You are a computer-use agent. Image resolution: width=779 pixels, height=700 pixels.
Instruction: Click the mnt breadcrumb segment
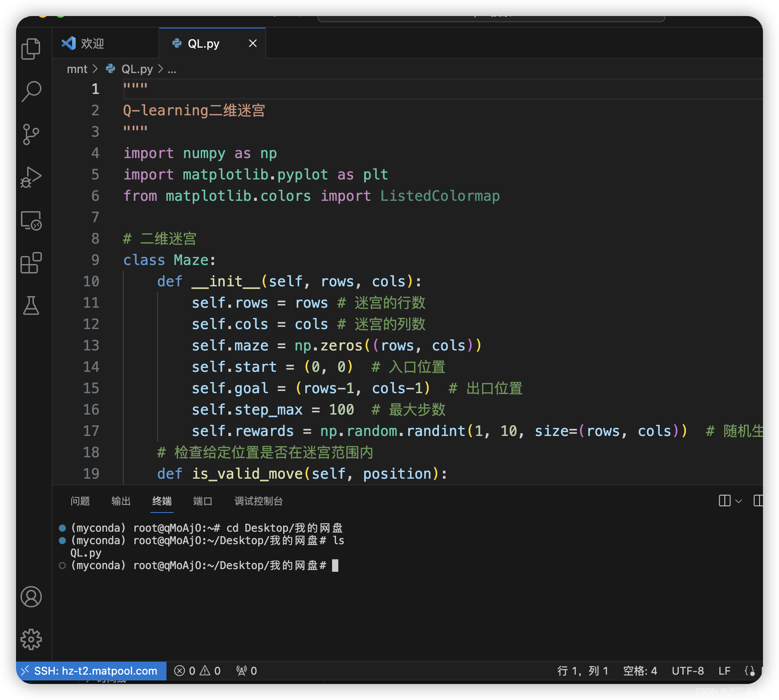click(x=77, y=69)
